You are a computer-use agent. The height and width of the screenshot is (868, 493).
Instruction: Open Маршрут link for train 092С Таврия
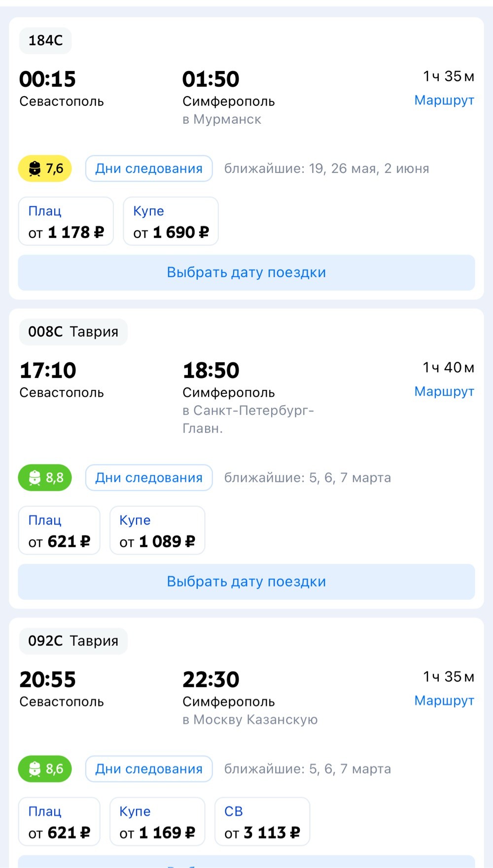coord(444,700)
